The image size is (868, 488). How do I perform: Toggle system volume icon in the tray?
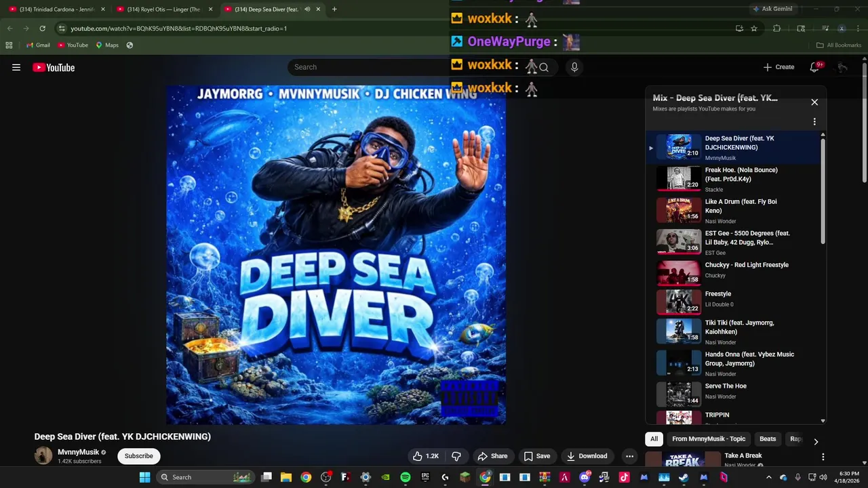pos(823,477)
